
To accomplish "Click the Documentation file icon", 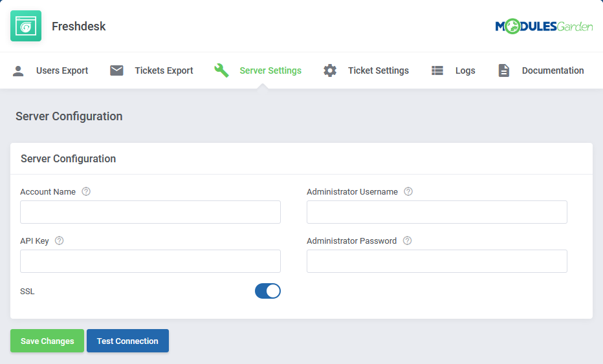I will point(504,70).
